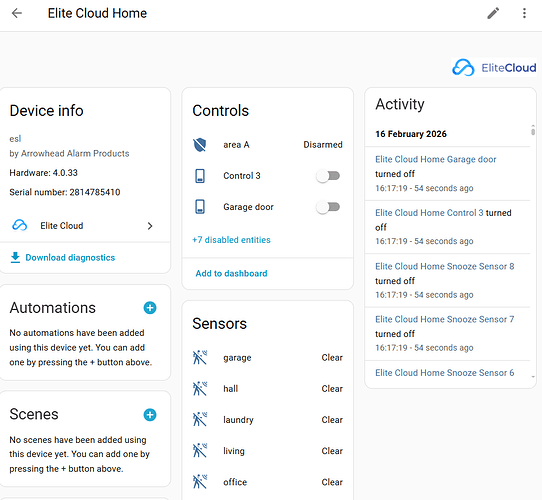The height and width of the screenshot is (500, 542).
Task: Click the area A shield icon
Action: click(x=200, y=145)
